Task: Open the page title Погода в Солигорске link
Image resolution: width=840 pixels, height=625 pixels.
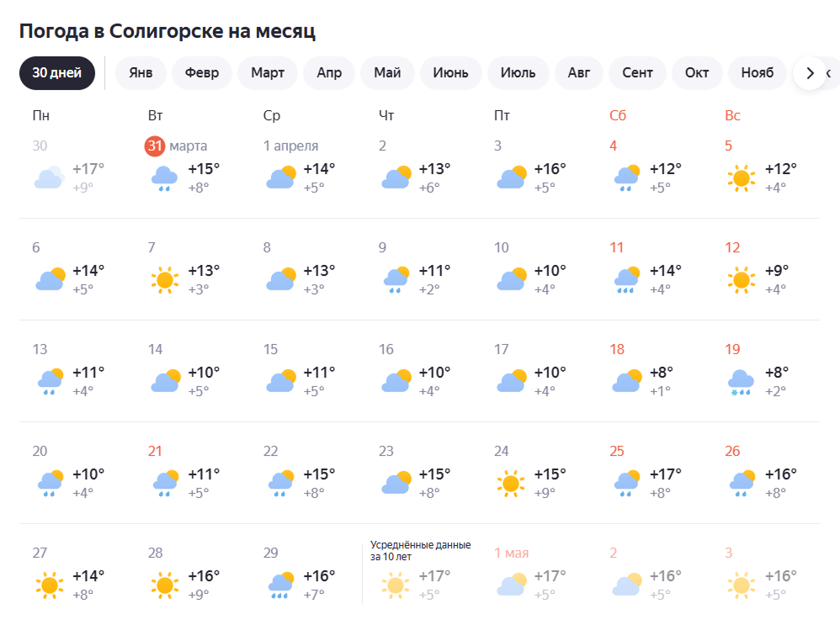Action: pos(167,30)
